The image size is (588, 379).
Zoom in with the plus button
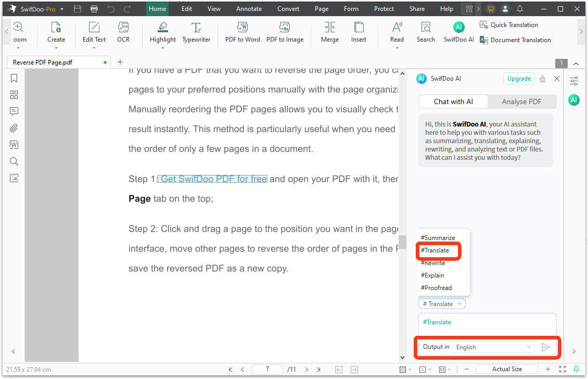click(x=548, y=369)
